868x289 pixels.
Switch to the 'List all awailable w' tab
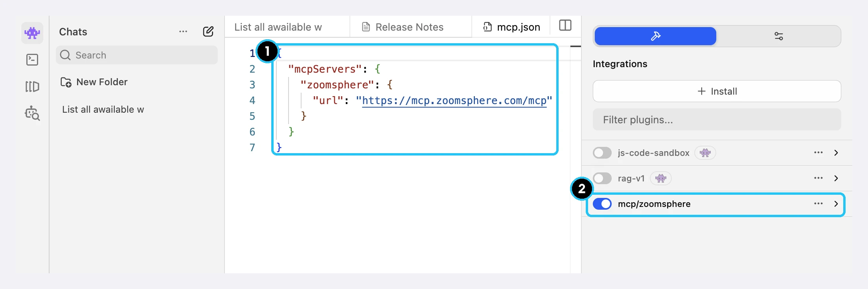click(287, 27)
